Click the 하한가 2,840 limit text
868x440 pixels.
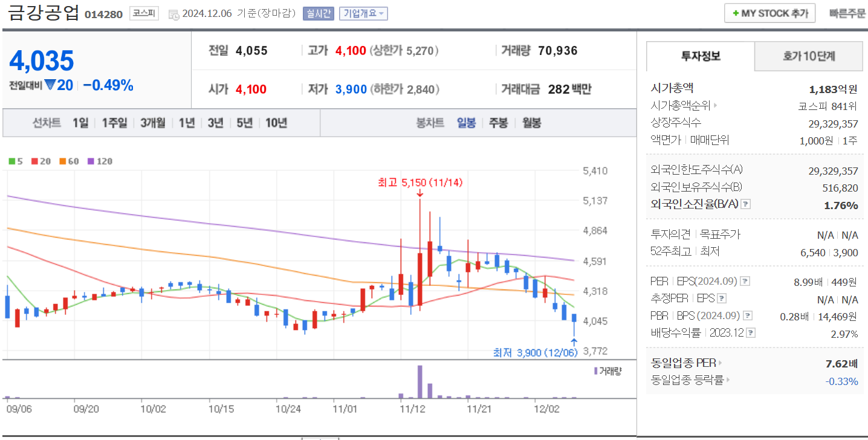coord(404,89)
